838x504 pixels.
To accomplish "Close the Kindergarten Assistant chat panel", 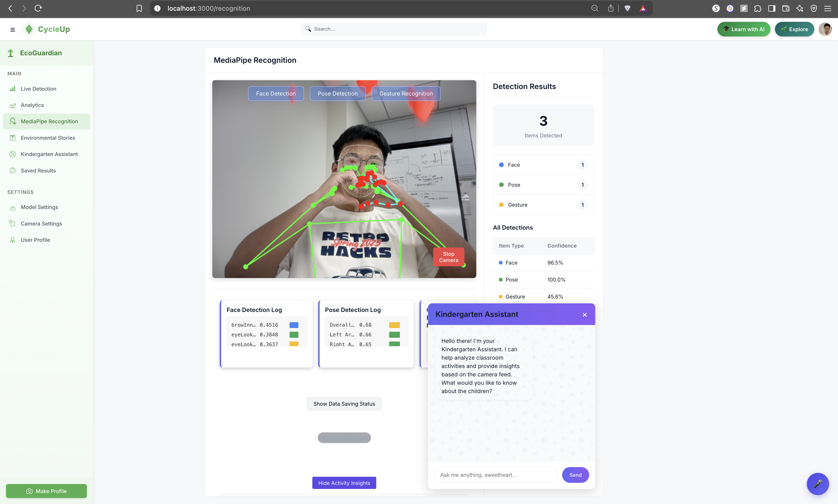I will pyautogui.click(x=585, y=315).
